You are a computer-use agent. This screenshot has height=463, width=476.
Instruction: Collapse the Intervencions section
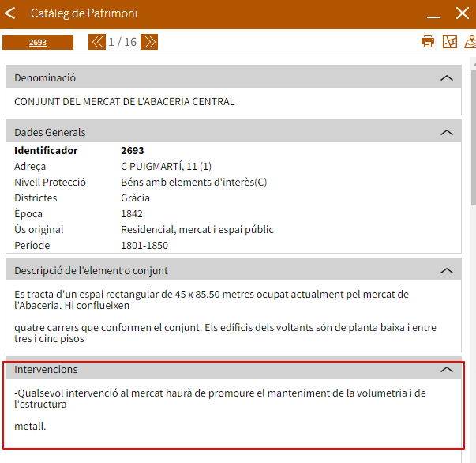(447, 370)
